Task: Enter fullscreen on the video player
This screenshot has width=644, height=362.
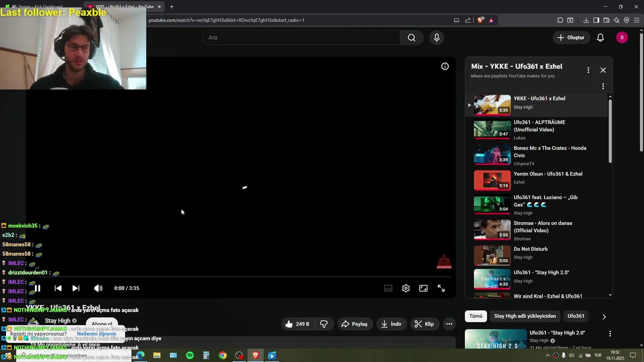Action: (x=441, y=288)
